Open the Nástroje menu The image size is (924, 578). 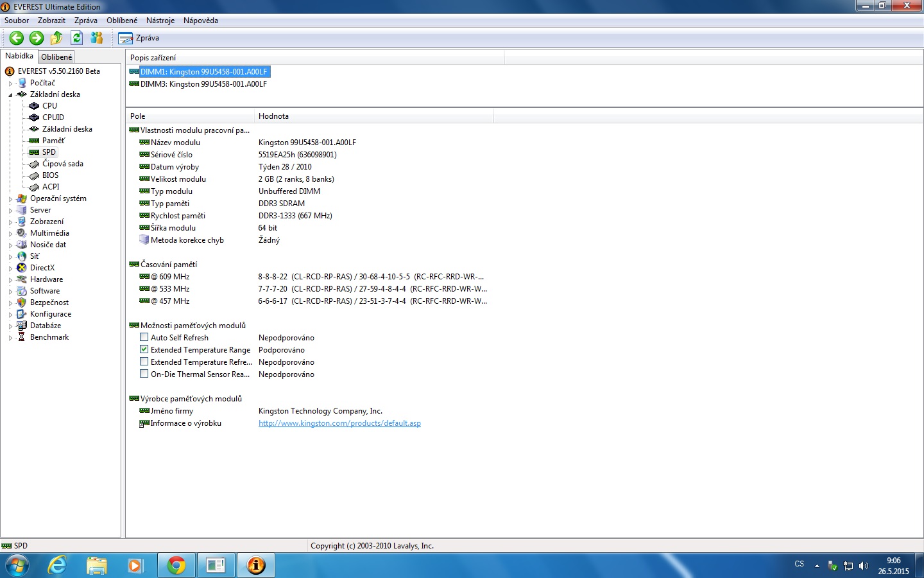(160, 21)
